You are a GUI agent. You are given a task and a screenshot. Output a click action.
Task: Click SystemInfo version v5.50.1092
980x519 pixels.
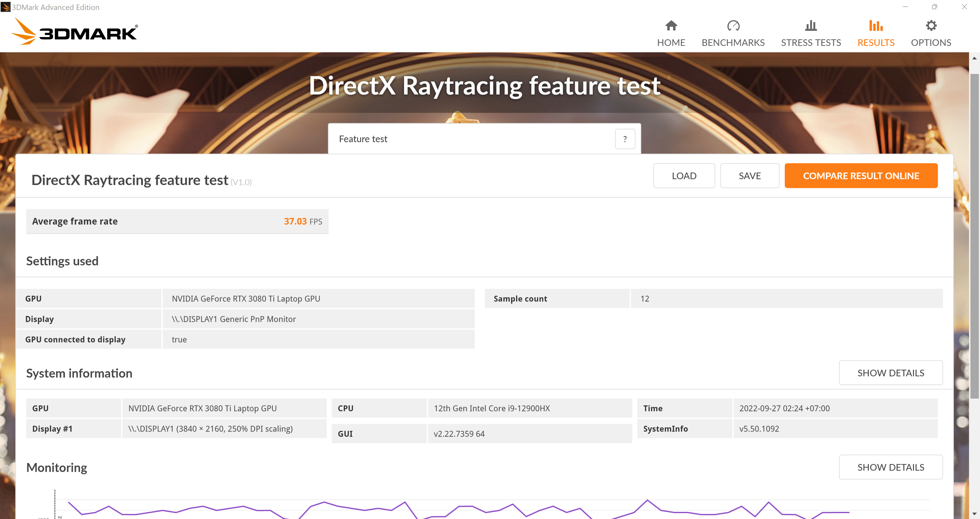tap(759, 429)
